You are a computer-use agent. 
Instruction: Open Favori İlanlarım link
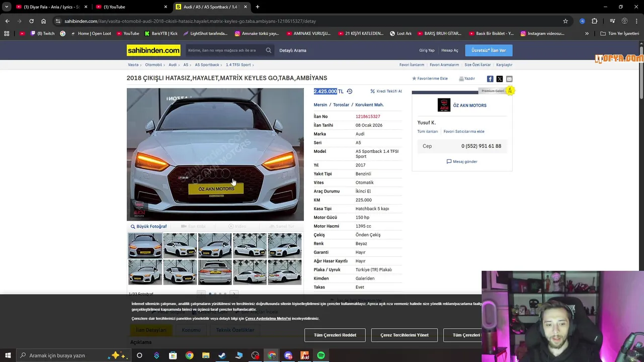412,65
